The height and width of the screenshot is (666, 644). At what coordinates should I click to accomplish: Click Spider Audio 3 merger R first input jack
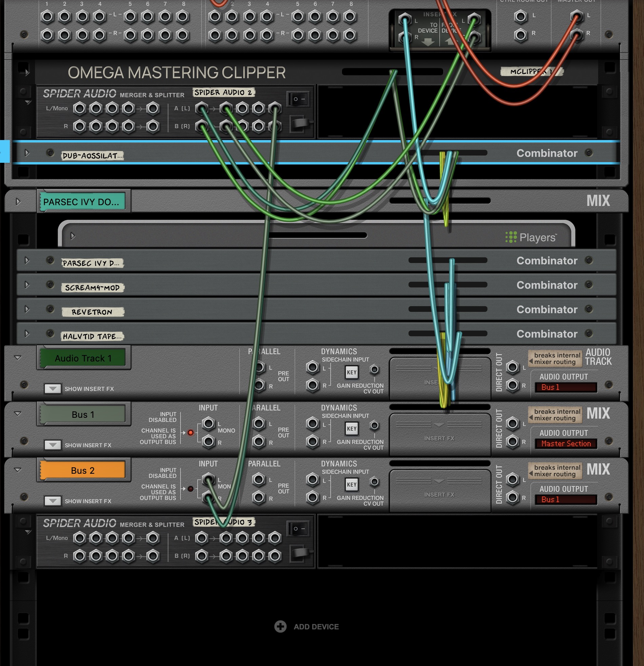79,556
